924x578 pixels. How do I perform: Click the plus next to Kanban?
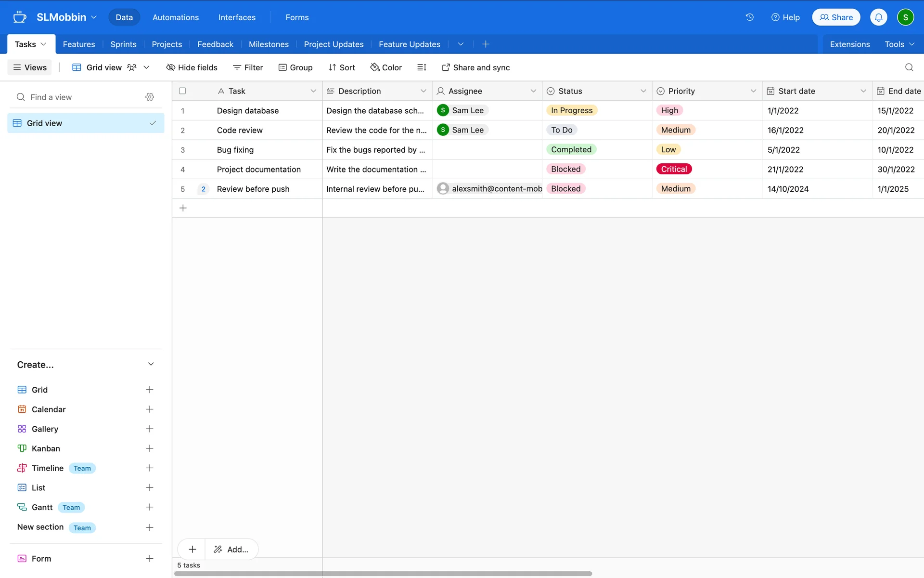pyautogui.click(x=150, y=448)
